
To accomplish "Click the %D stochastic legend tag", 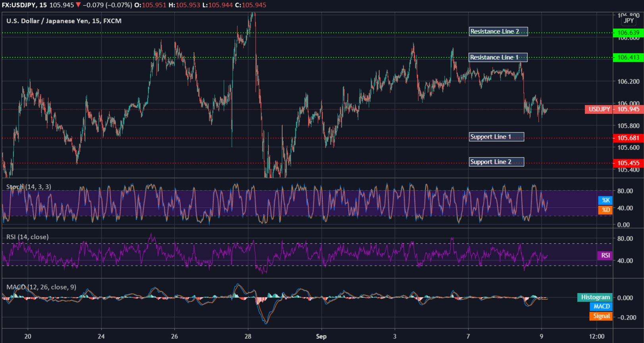I will [605, 210].
